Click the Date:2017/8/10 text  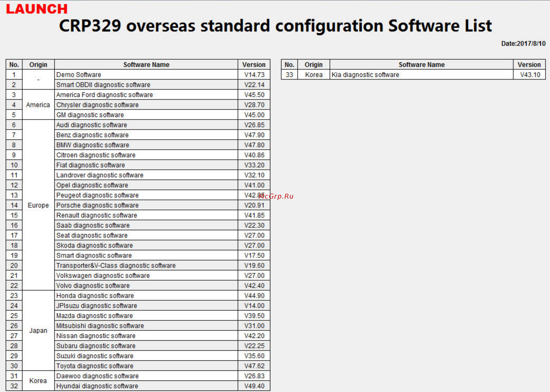click(x=523, y=44)
